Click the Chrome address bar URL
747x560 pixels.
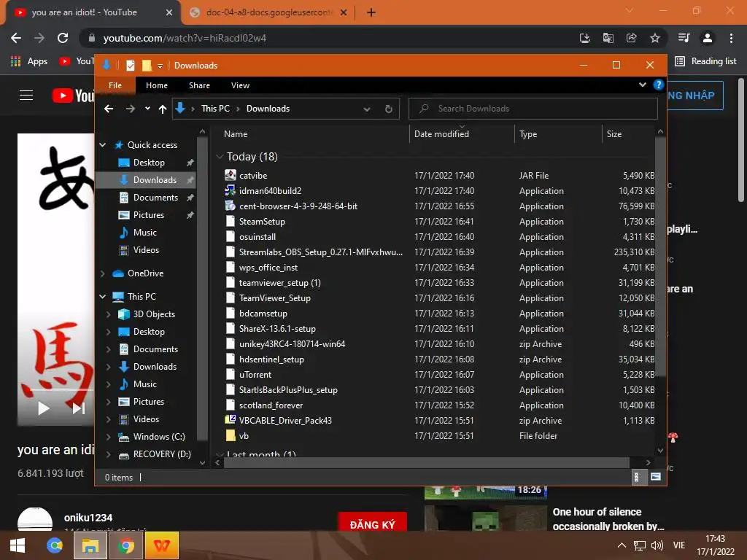pyautogui.click(x=185, y=38)
